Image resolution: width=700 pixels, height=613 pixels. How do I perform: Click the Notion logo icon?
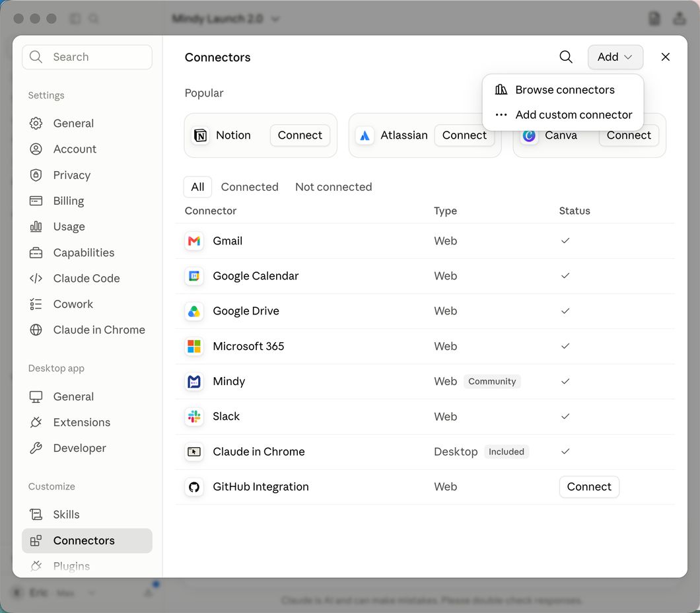tap(201, 135)
